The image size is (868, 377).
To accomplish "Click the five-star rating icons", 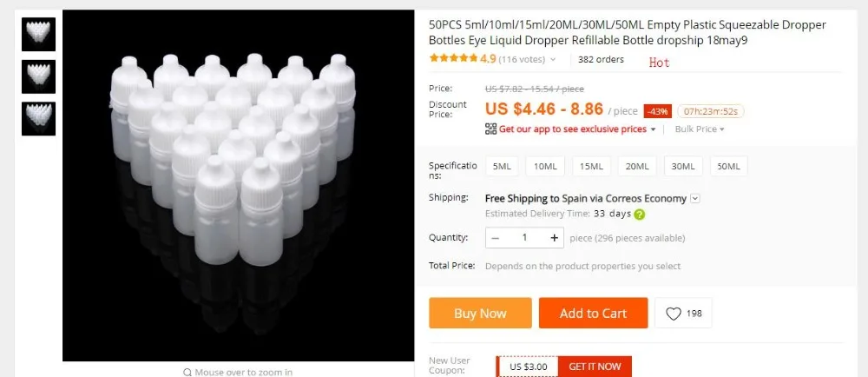I will 453,58.
